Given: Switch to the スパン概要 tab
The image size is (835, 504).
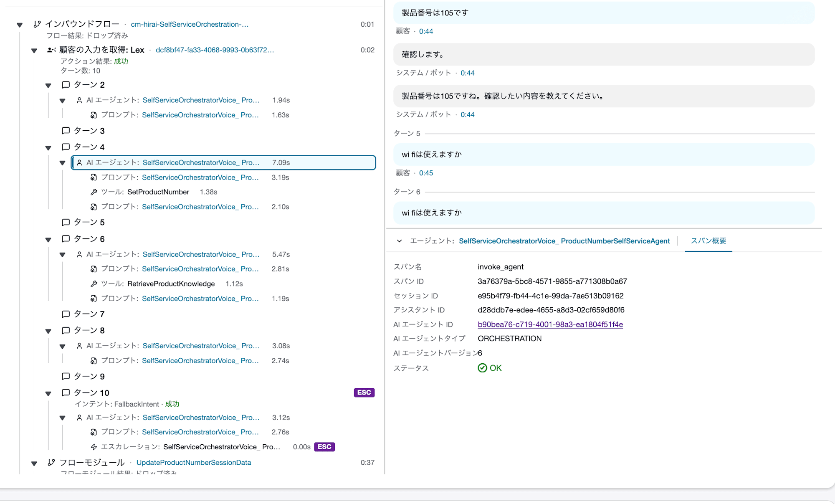Looking at the screenshot, I should (x=708, y=241).
